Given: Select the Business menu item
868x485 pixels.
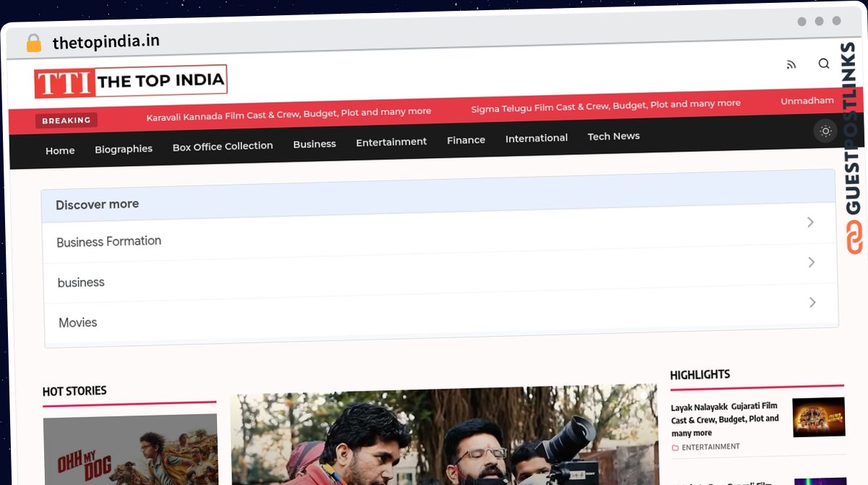Looking at the screenshot, I should (x=315, y=144).
